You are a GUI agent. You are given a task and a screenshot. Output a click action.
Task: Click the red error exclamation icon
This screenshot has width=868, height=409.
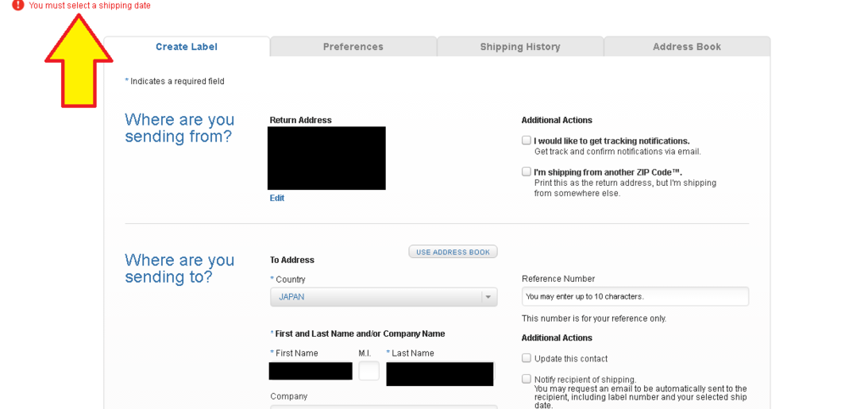point(19,6)
